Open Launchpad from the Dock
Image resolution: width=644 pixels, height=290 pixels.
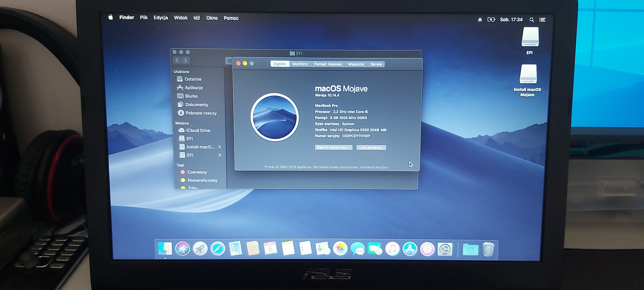[200, 248]
